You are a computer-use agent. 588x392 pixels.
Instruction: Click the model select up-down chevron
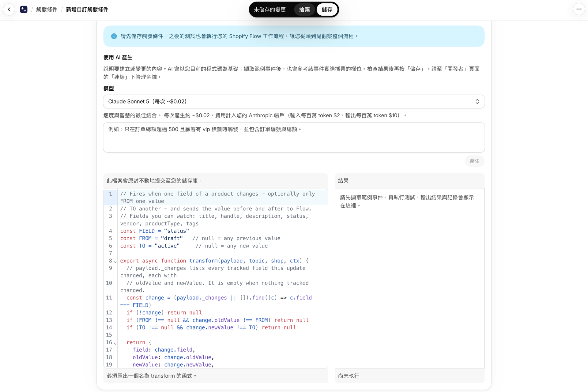click(x=477, y=101)
